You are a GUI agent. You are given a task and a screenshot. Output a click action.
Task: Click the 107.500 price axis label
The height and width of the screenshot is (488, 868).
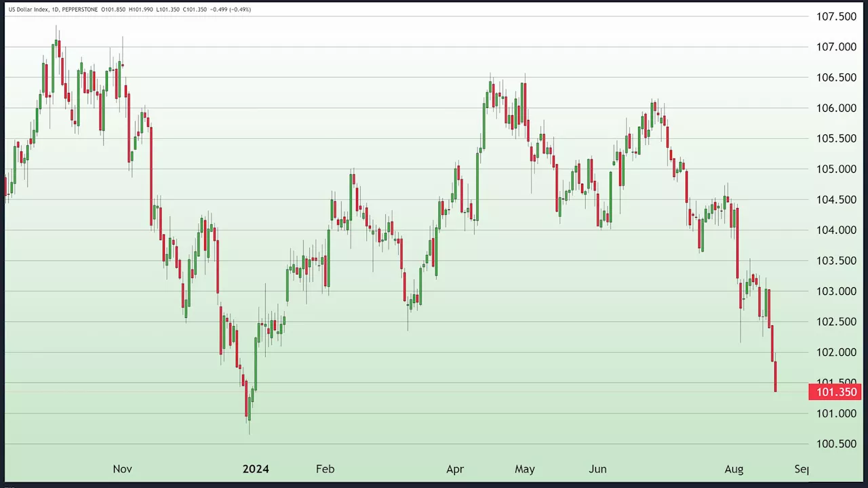836,16
